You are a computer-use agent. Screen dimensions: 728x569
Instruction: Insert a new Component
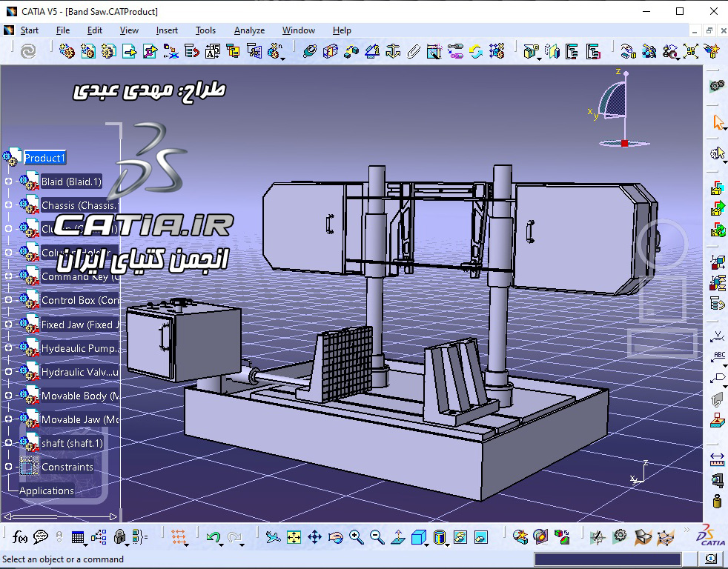tap(67, 51)
